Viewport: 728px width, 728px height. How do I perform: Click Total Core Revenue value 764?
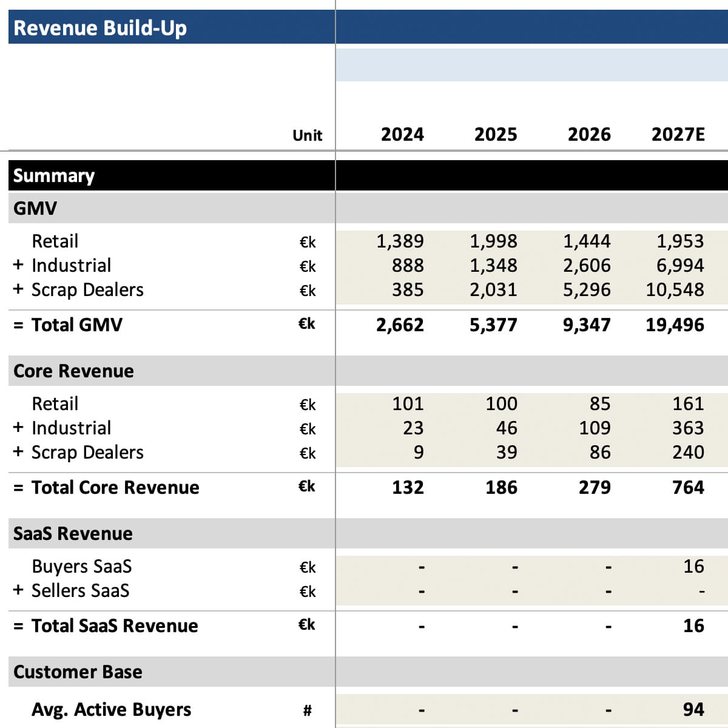688,487
